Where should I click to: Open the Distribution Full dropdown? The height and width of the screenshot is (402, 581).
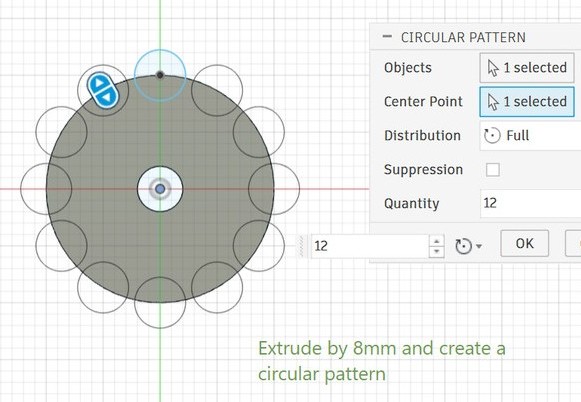click(530, 136)
